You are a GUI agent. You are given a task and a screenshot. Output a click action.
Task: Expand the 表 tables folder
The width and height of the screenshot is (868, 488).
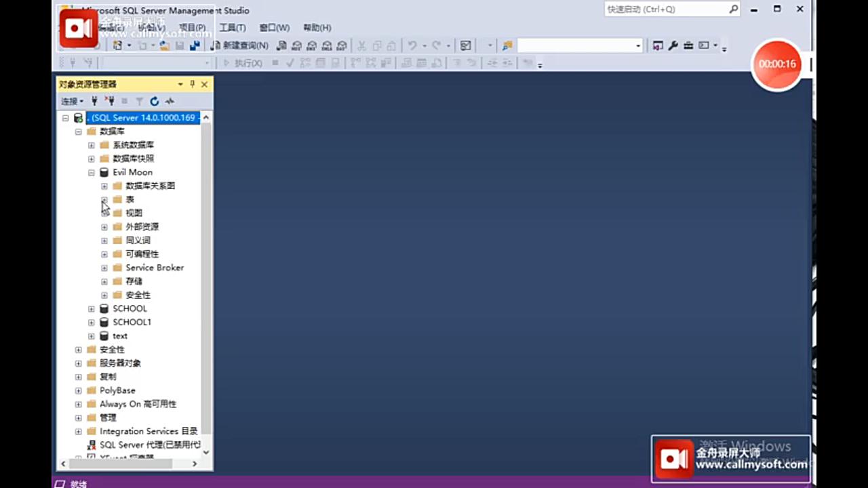pyautogui.click(x=104, y=199)
